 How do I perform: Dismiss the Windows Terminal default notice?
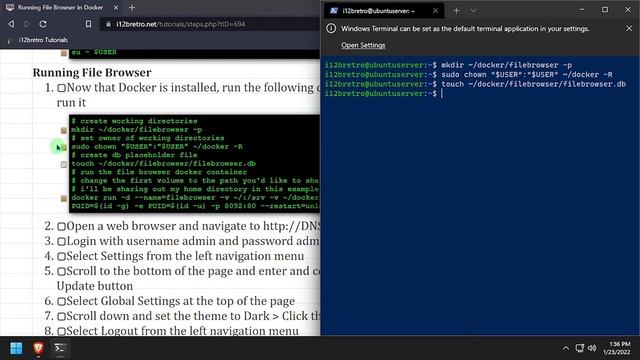(629, 29)
